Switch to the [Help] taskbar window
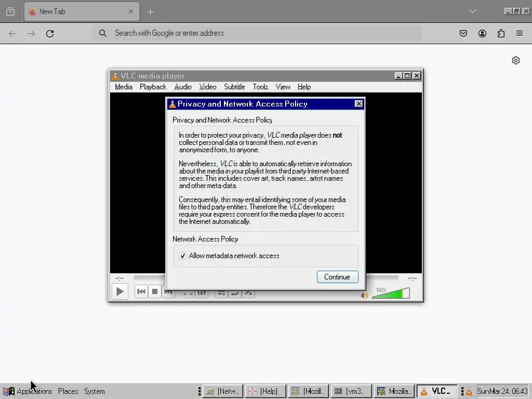 point(265,391)
